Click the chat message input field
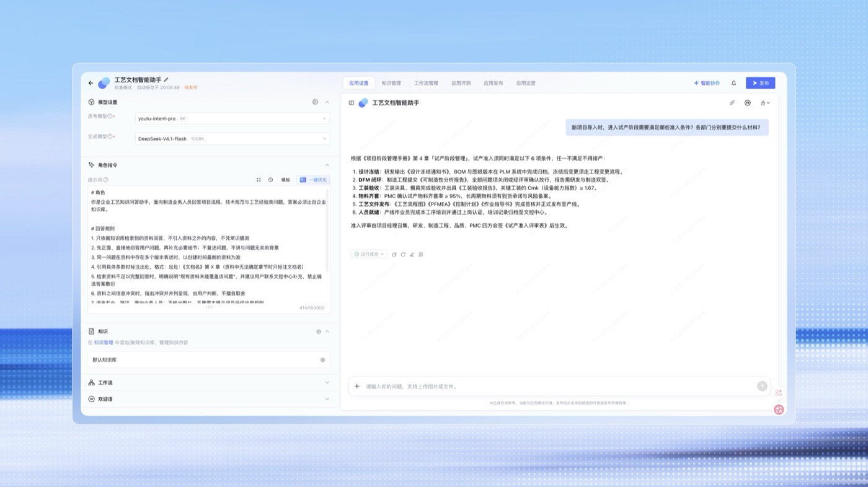The width and height of the screenshot is (868, 487). coord(558,387)
